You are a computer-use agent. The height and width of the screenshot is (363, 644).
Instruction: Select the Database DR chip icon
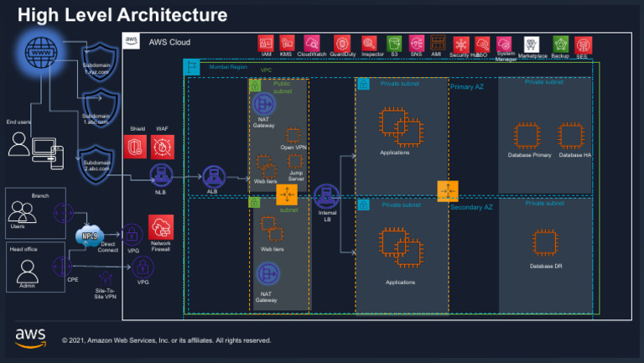[545, 243]
